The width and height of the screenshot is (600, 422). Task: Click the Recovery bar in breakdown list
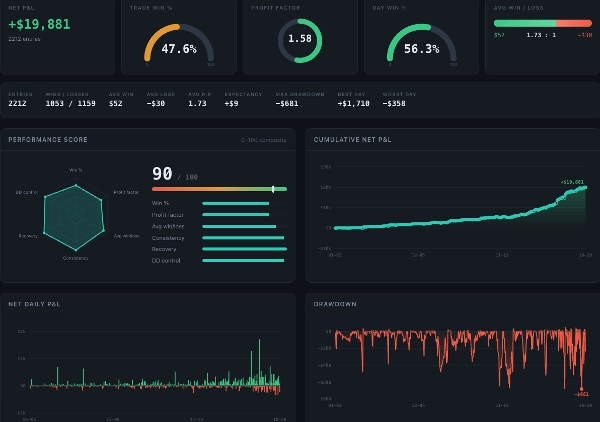245,249
